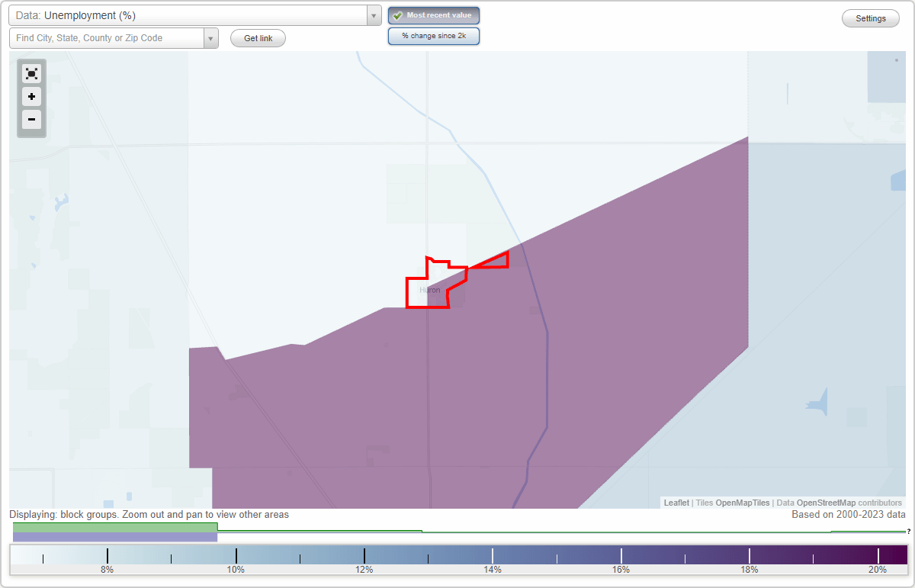Click the fullscreen map icon

(x=31, y=74)
